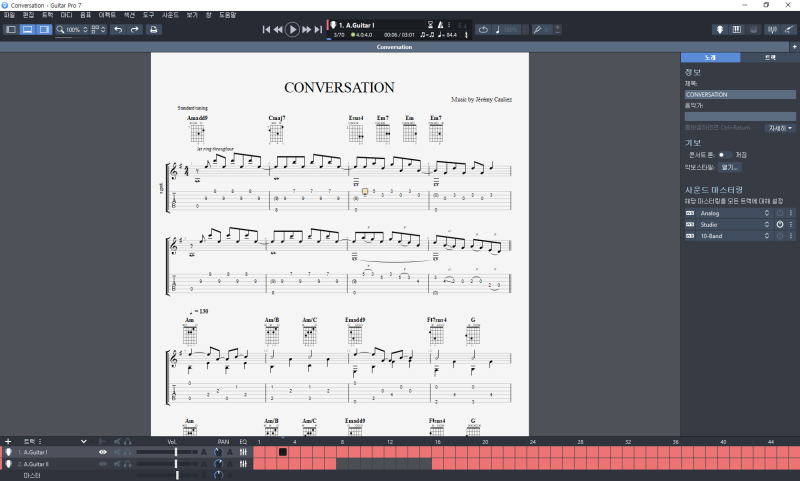The image size is (800, 481).
Task: Open the line-in guitar icon
Action: click(x=789, y=30)
